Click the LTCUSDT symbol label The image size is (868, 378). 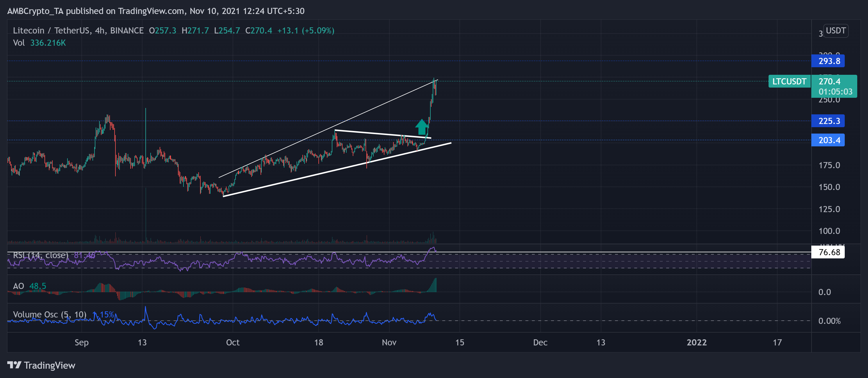789,81
